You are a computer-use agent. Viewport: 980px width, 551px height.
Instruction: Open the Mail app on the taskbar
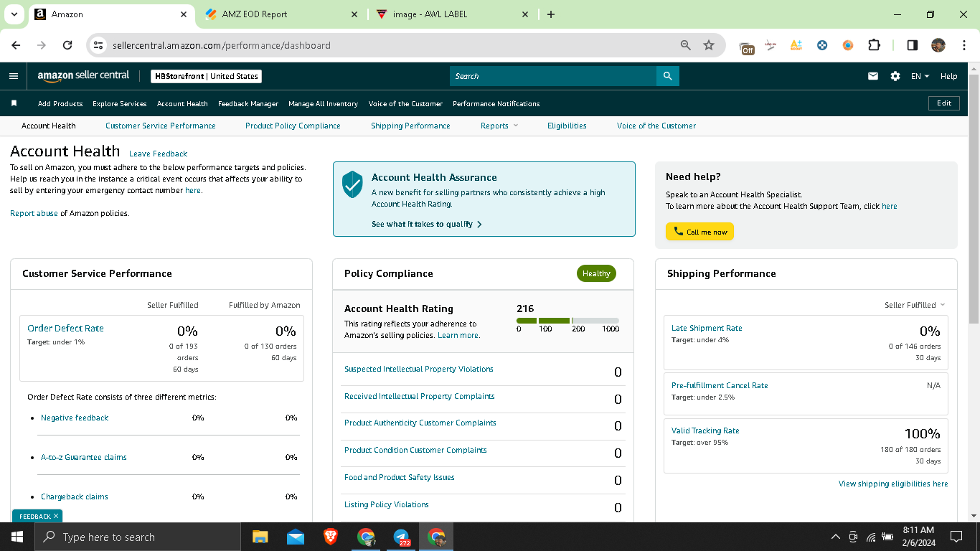(x=296, y=537)
